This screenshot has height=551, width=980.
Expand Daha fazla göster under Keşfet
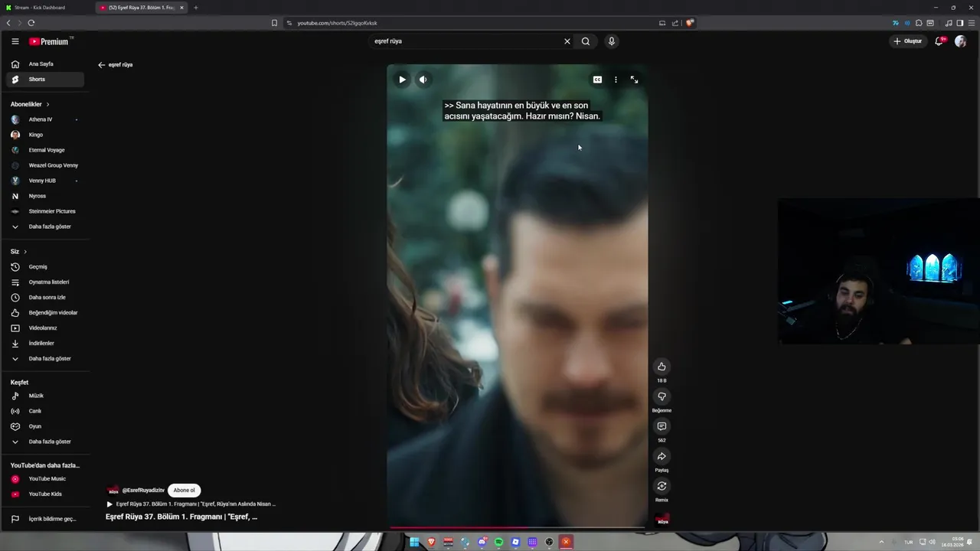click(x=46, y=442)
